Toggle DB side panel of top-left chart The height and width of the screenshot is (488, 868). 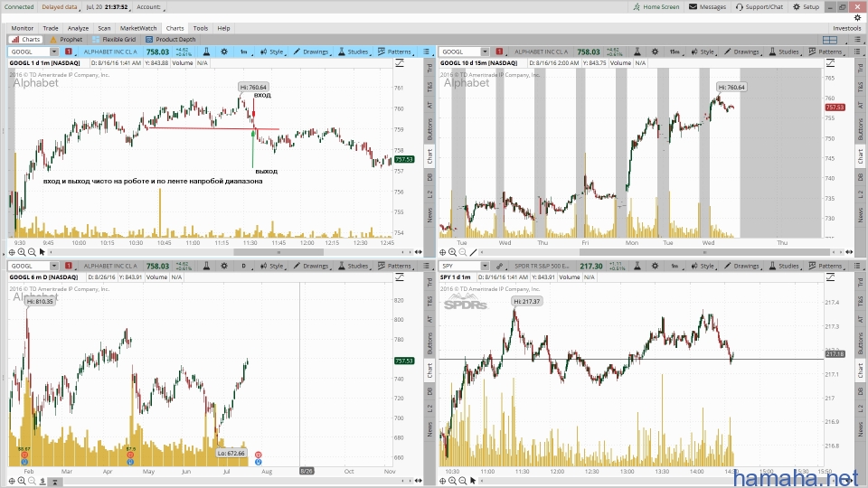429,177
